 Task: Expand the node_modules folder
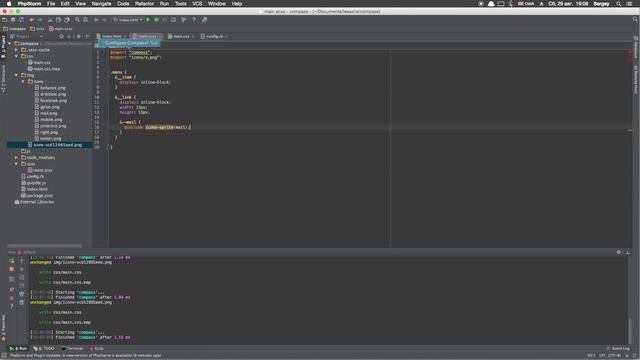[x=17, y=158]
